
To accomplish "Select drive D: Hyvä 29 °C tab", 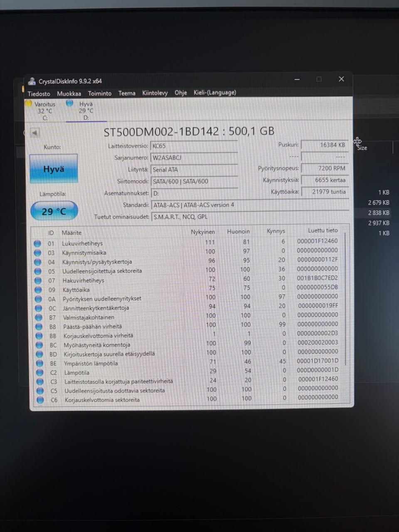I will tap(86, 111).
